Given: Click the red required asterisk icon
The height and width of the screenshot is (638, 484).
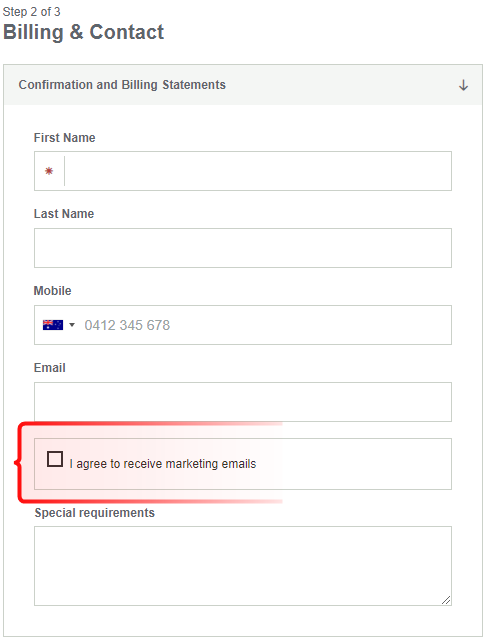Looking at the screenshot, I should coord(49,171).
